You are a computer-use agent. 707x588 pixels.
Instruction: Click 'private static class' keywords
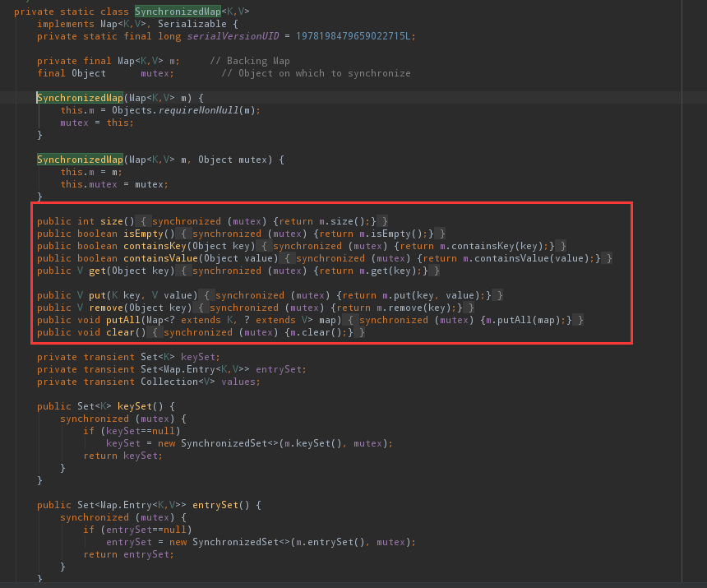(72, 12)
